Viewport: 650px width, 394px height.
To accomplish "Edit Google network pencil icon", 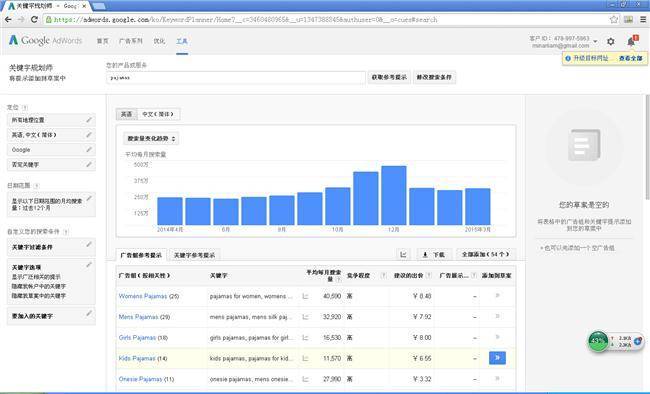I will click(89, 150).
